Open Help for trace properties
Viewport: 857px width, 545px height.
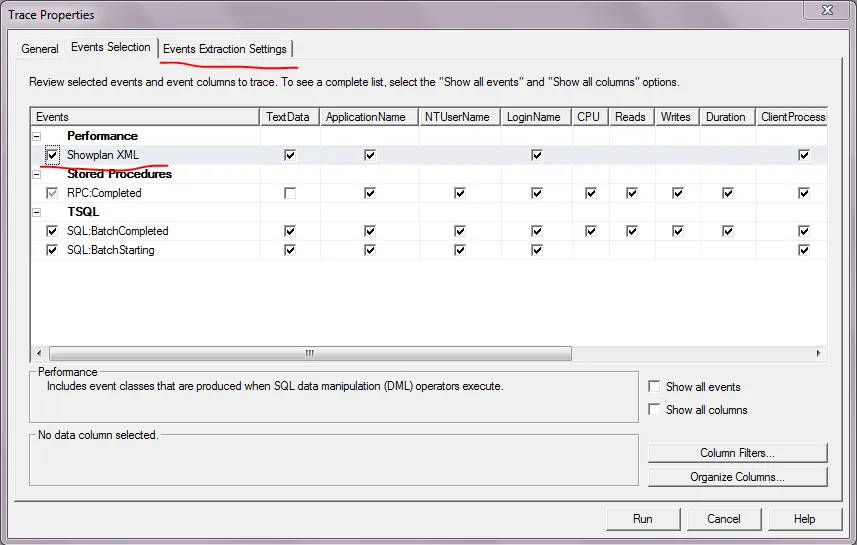pos(805,519)
